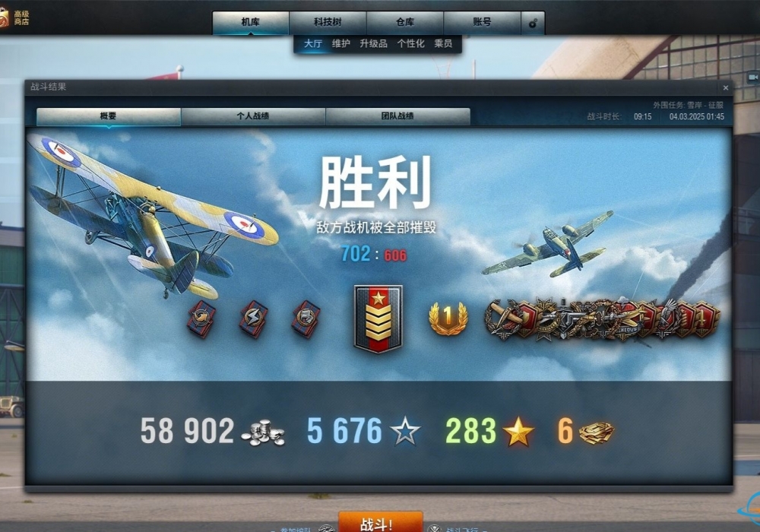View the silver credits coins icon
This screenshot has width=760, height=532.
(x=263, y=432)
